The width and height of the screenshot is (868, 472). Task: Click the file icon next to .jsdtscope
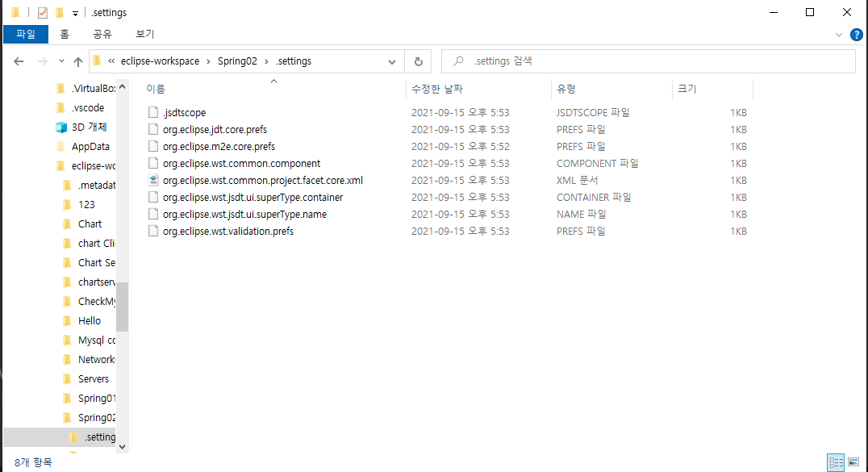153,112
